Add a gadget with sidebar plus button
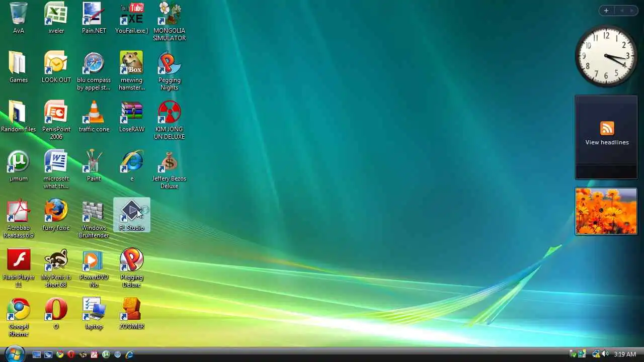The height and width of the screenshot is (362, 644). (x=606, y=11)
